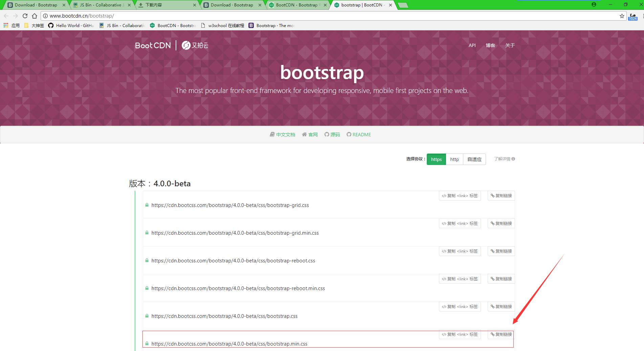
Task: Click the Chrome profile user icon
Action: tap(594, 5)
